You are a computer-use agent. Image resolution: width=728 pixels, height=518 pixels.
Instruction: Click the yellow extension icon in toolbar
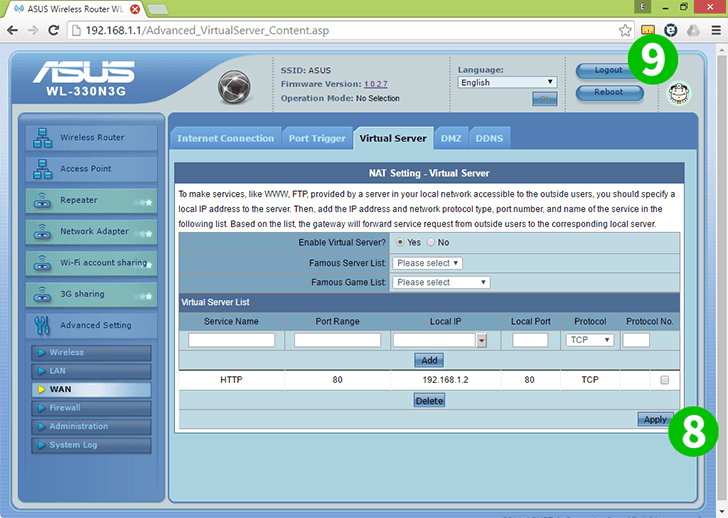click(x=648, y=31)
